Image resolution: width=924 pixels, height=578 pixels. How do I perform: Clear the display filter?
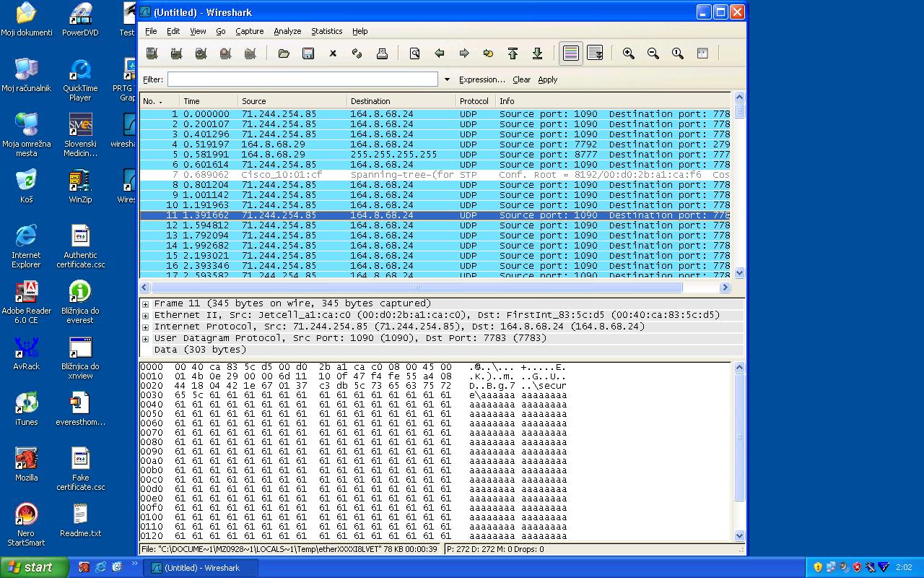point(521,79)
